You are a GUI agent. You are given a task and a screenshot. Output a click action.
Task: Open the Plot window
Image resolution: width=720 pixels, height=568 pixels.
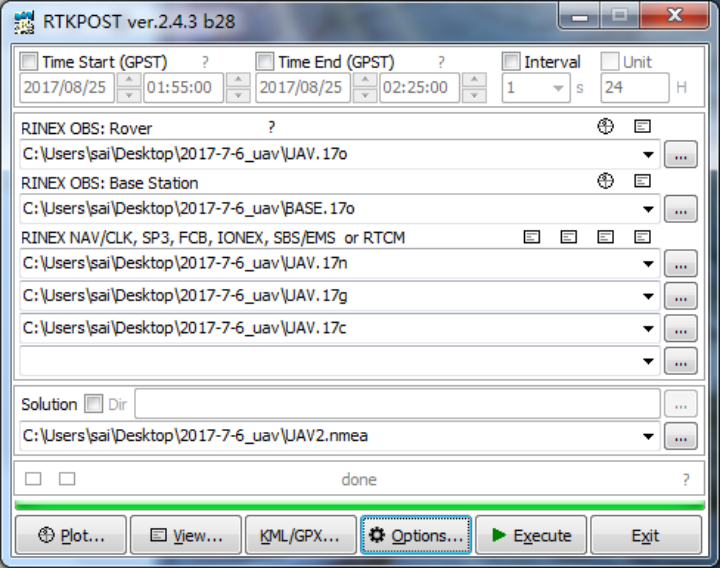tap(71, 535)
